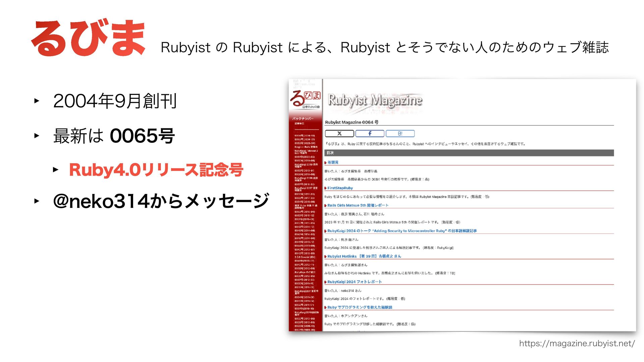Open RubyKaigi 2024 フォトレポート link

pyautogui.click(x=354, y=282)
